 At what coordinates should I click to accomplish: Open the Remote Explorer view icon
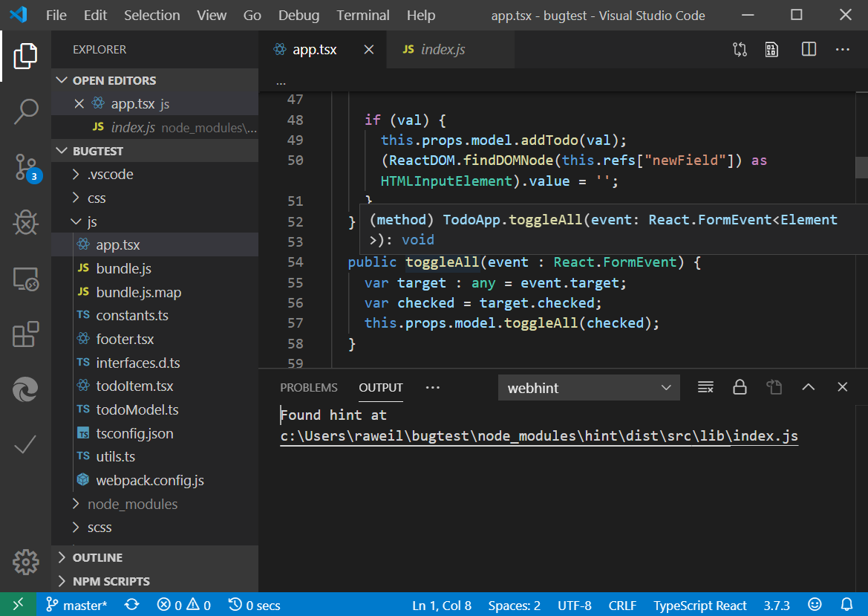[x=25, y=279]
